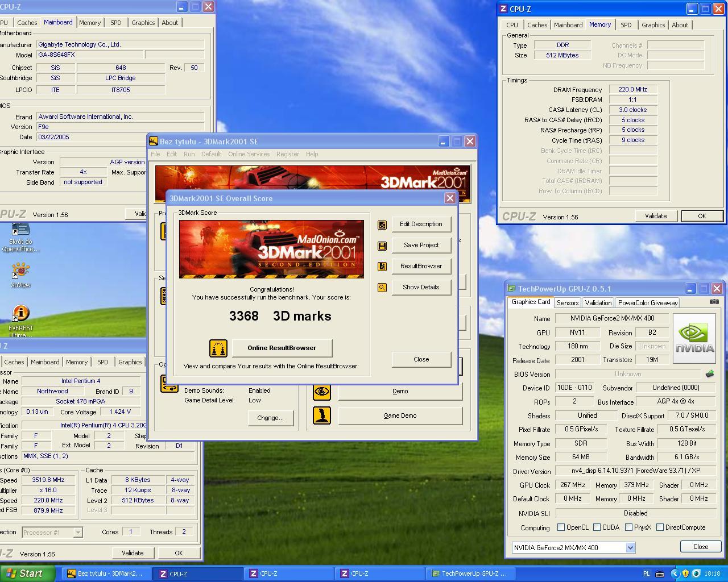
Task: Click the NVIDIA logo in GPU-Z
Action: [694, 338]
